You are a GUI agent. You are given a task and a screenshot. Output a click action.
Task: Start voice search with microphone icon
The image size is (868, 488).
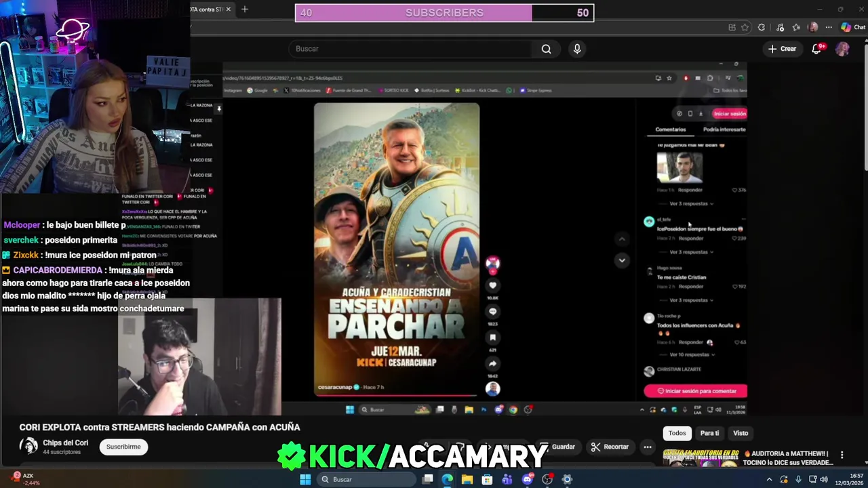tap(577, 49)
